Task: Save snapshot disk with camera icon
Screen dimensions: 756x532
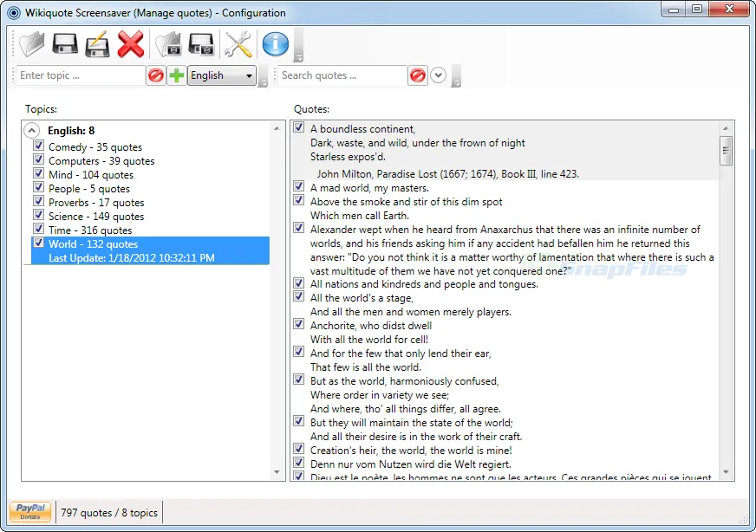Action: point(201,44)
